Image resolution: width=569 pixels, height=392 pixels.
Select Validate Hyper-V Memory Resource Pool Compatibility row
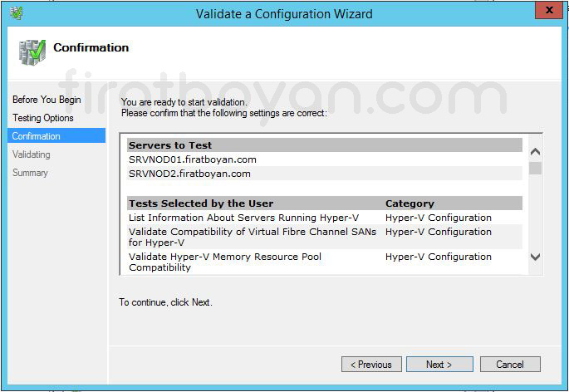point(224,262)
